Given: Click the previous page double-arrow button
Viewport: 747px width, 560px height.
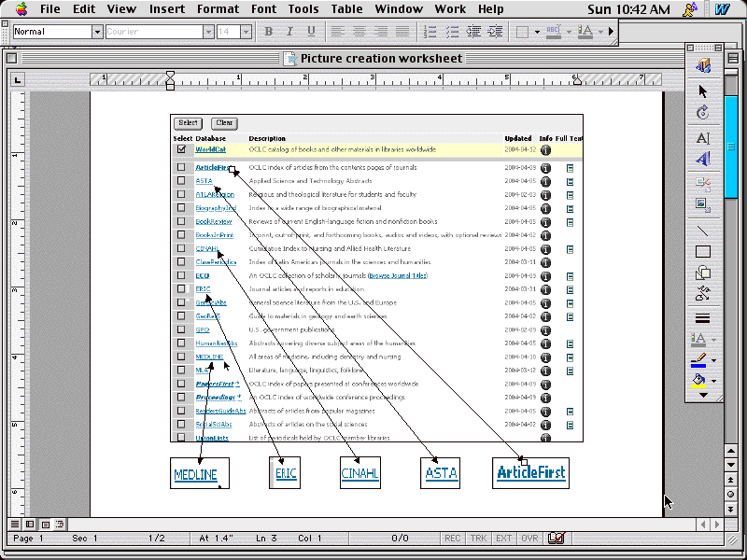Looking at the screenshot, I should (731, 480).
